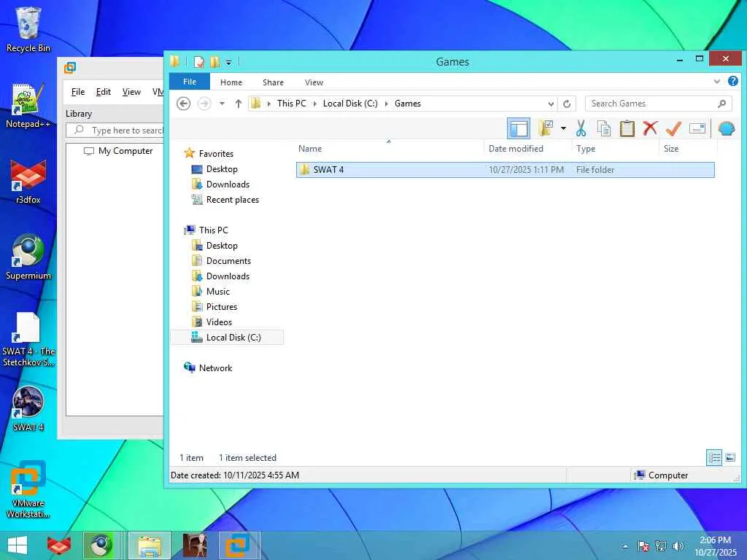Expand the arrow after This PC breadcrumb
This screenshot has height=560, width=747.
pyautogui.click(x=314, y=104)
